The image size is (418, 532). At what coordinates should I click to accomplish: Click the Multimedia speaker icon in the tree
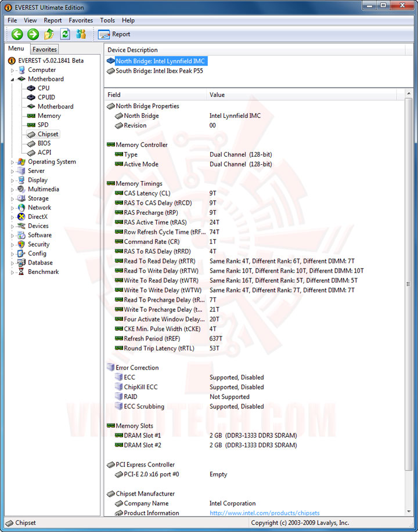pos(21,189)
